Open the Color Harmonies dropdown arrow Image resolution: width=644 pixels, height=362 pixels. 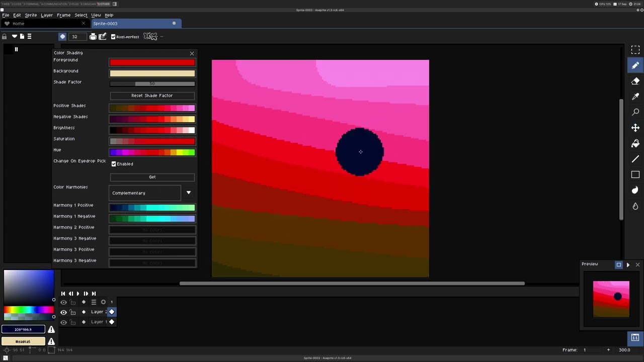click(x=189, y=193)
